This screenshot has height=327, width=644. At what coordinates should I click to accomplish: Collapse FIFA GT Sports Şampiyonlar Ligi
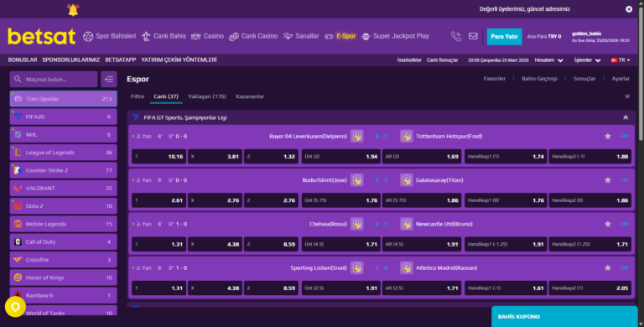click(x=626, y=117)
